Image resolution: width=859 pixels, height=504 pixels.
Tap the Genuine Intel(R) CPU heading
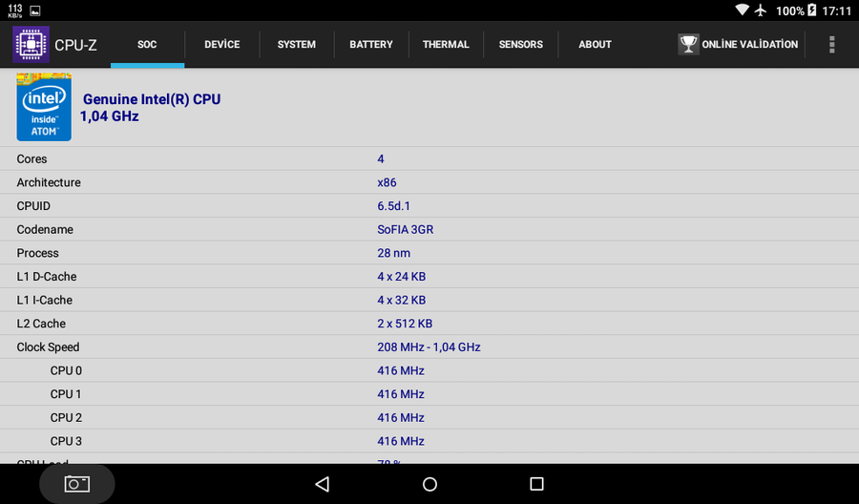(x=152, y=99)
